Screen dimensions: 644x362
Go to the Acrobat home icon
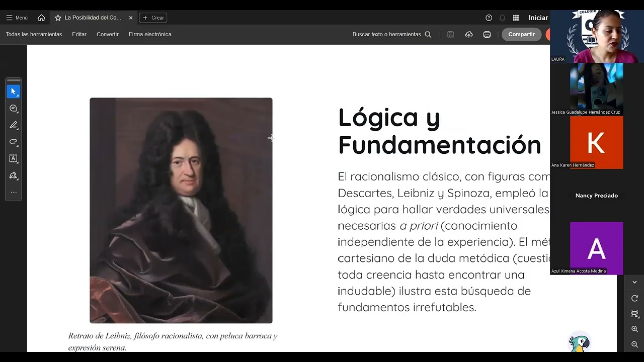[41, 18]
